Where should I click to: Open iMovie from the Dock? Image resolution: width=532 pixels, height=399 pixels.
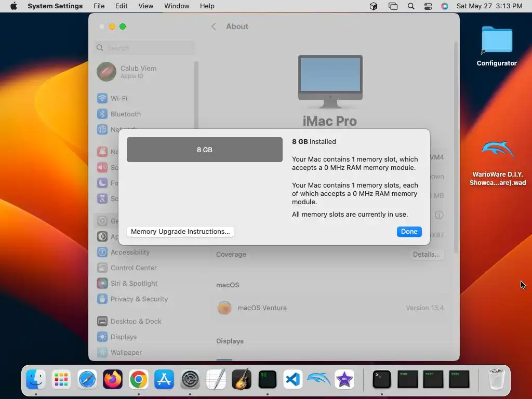click(344, 379)
